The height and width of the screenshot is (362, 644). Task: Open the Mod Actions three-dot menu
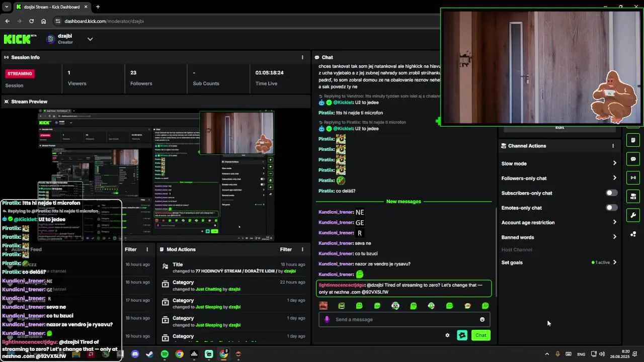(302, 249)
